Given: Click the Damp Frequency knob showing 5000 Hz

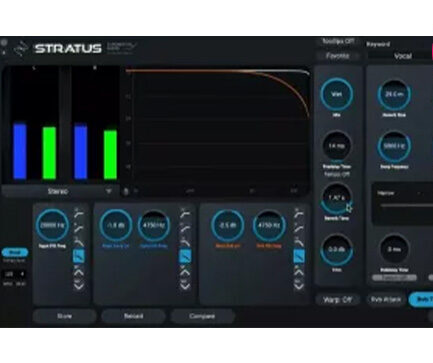Looking at the screenshot, I should coord(394,146).
